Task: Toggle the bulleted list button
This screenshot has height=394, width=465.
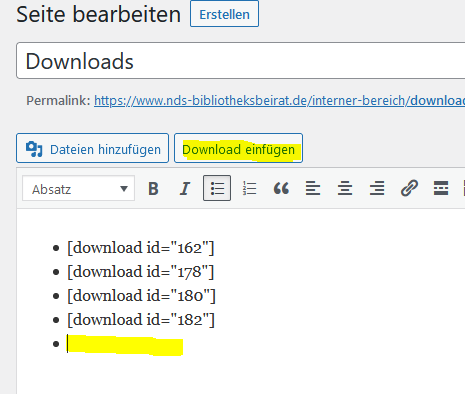Action: pyautogui.click(x=217, y=188)
